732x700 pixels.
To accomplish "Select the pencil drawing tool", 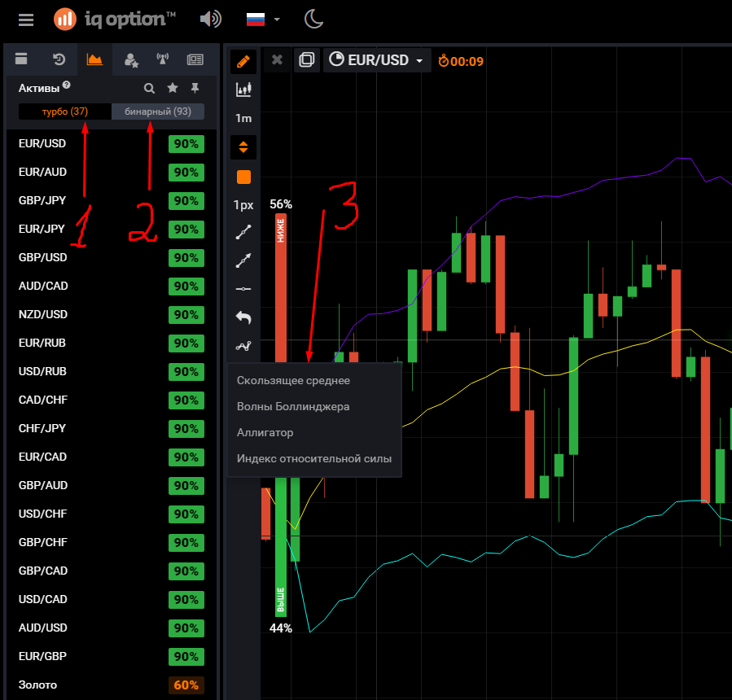I will (x=243, y=61).
